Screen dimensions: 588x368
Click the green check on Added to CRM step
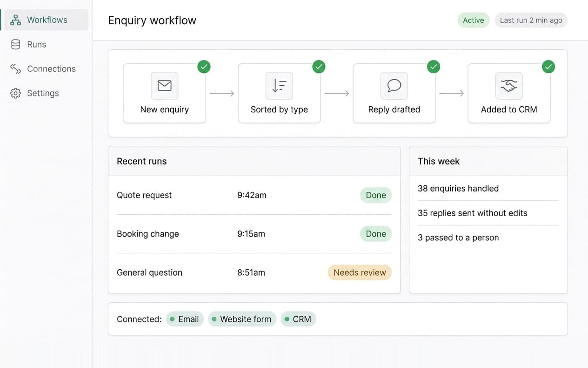(548, 67)
